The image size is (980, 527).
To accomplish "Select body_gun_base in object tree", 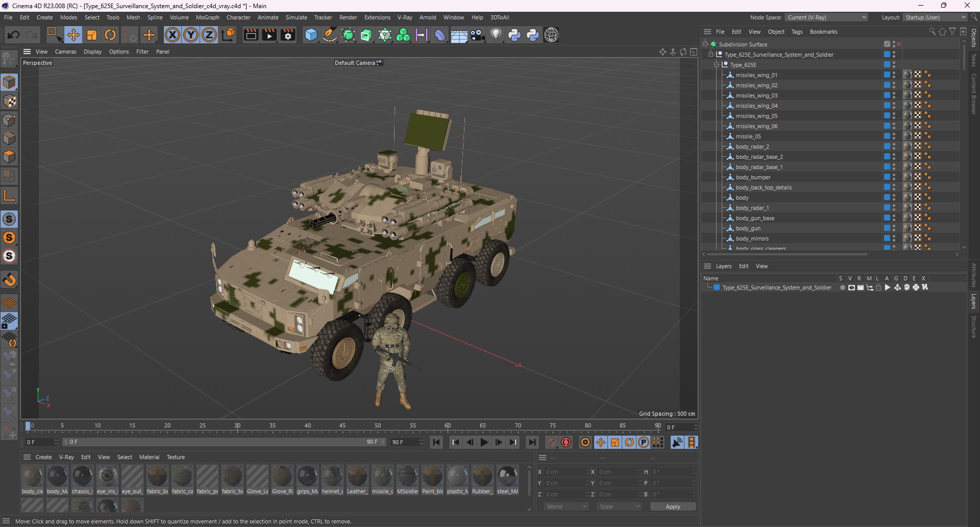I will click(755, 218).
